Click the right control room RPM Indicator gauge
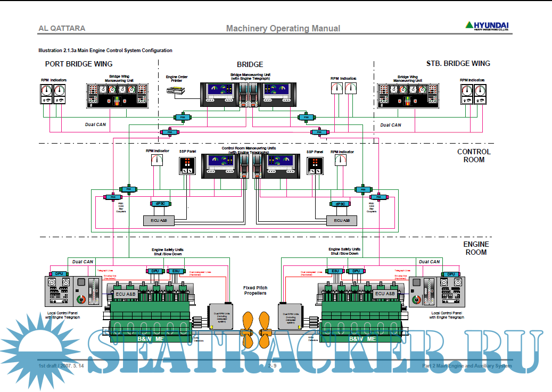 click(341, 161)
